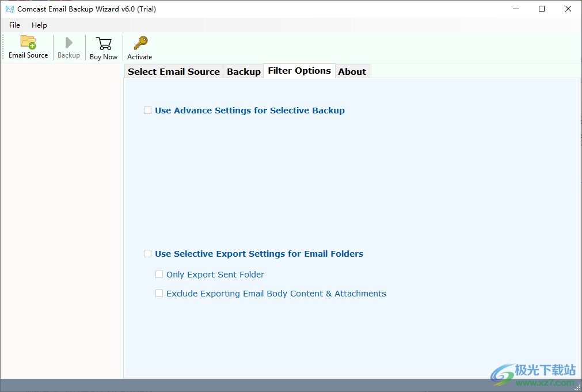
Task: Enable Use Selective Export Settings for Email Folders
Action: pos(148,253)
